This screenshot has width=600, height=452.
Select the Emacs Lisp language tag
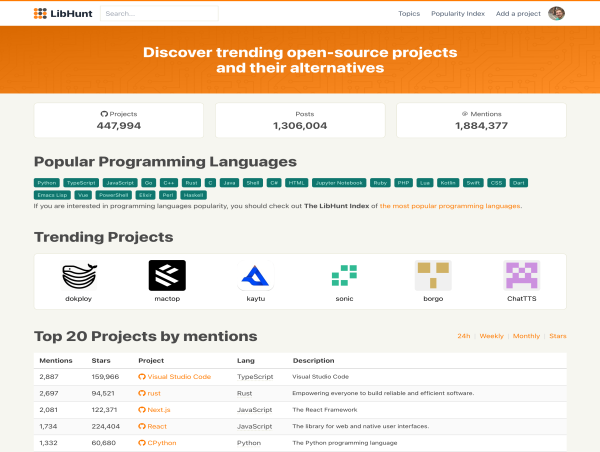point(52,195)
